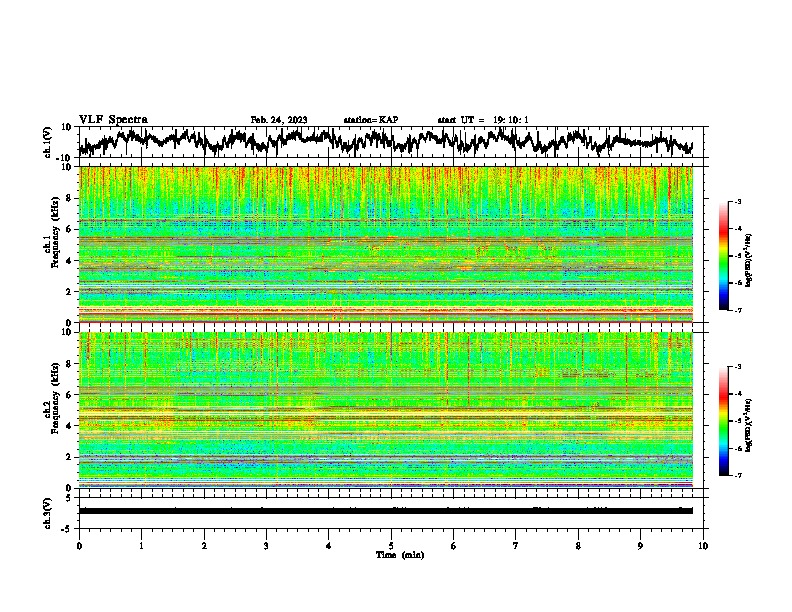Click the ch.3 black signal band
Screen dimensions: 792x612
pyautogui.click(x=385, y=511)
